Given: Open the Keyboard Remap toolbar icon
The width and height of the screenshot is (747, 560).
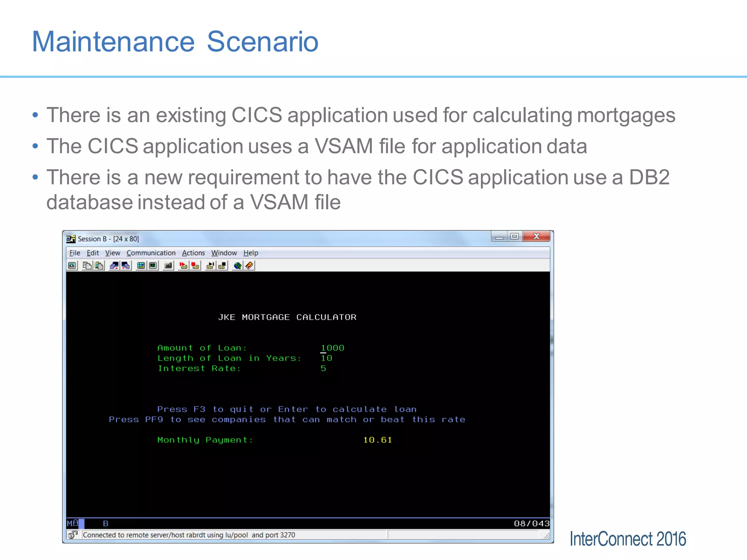Looking at the screenshot, I should pos(168,266).
